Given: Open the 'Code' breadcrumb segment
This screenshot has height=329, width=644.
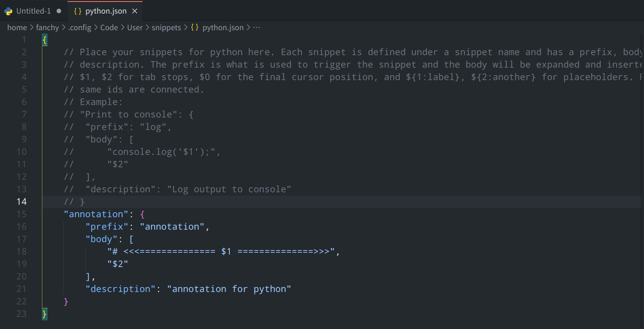Looking at the screenshot, I should click(x=109, y=28).
